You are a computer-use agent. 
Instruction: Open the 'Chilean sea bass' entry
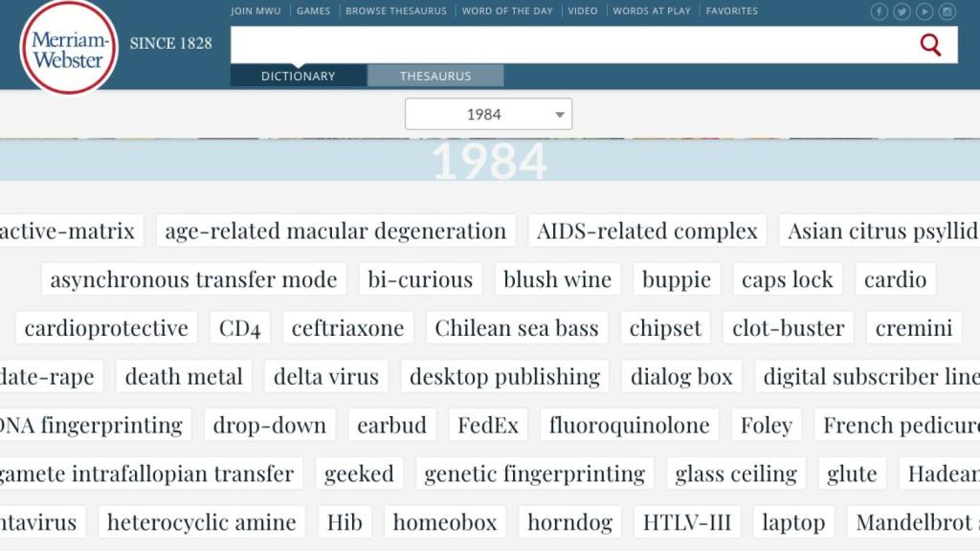516,328
